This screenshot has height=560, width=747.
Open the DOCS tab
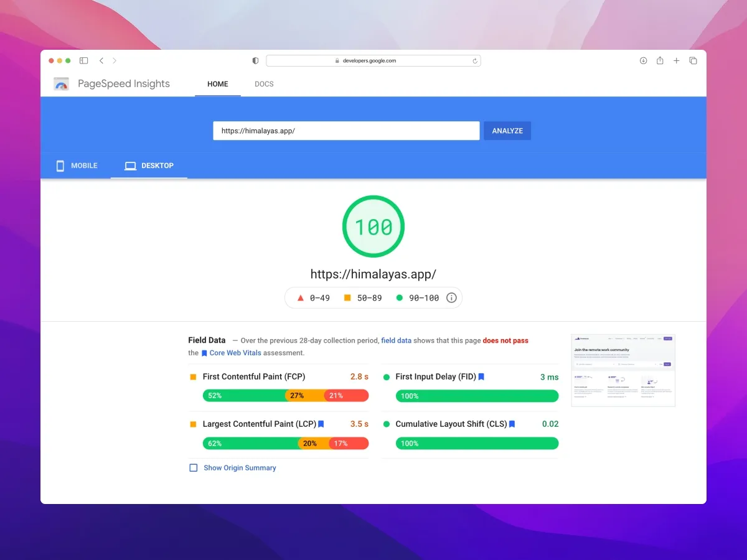click(264, 84)
